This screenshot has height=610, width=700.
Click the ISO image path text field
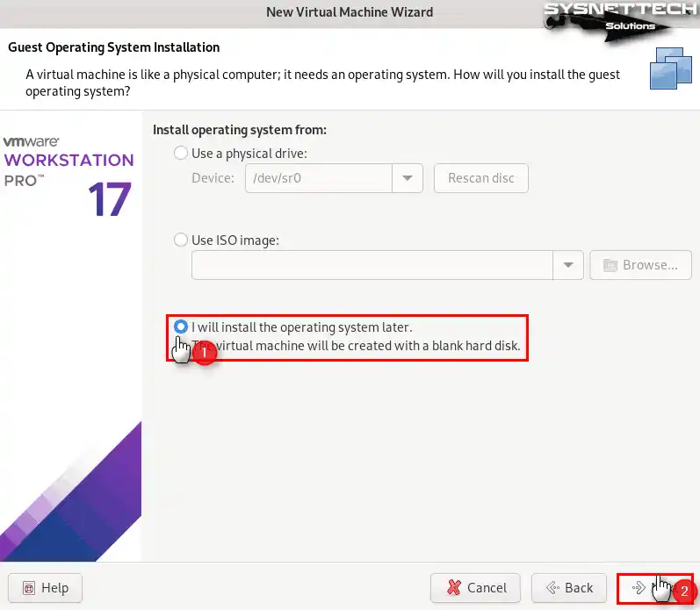(x=372, y=265)
